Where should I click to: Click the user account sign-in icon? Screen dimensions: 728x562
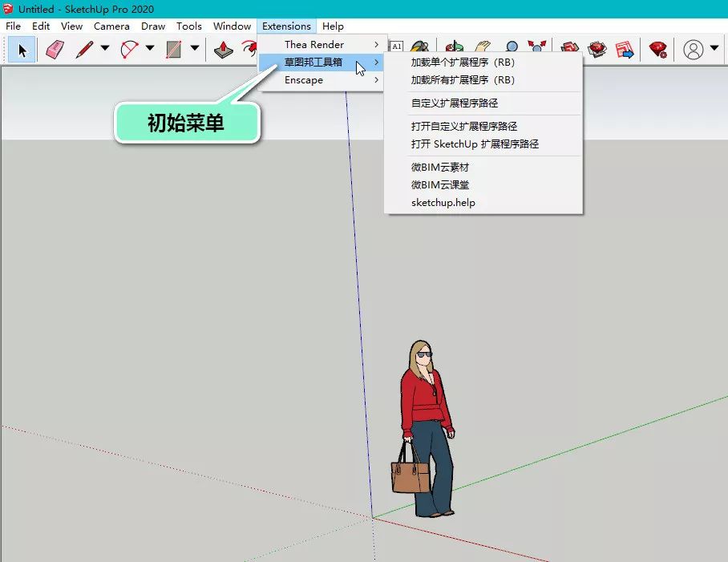tap(694, 49)
